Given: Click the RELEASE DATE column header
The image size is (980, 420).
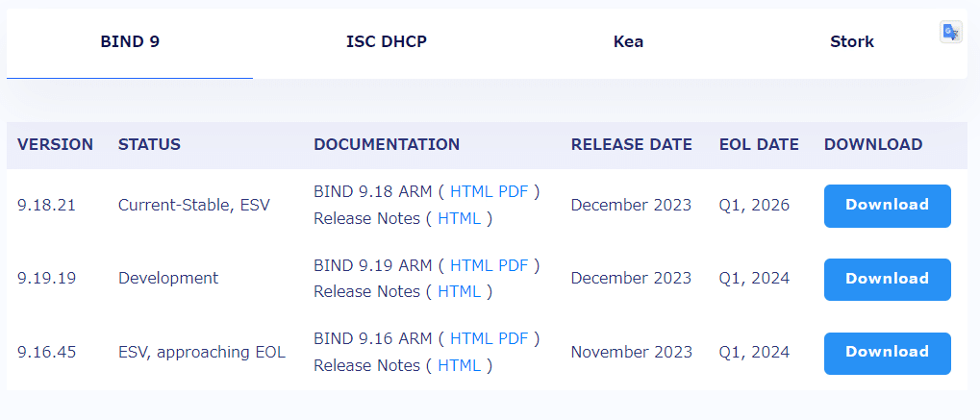Looking at the screenshot, I should (x=631, y=145).
